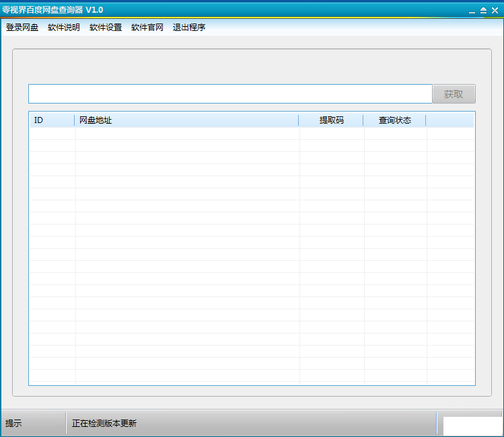Click the 获取 button
This screenshot has width=504, height=437.
[x=454, y=93]
